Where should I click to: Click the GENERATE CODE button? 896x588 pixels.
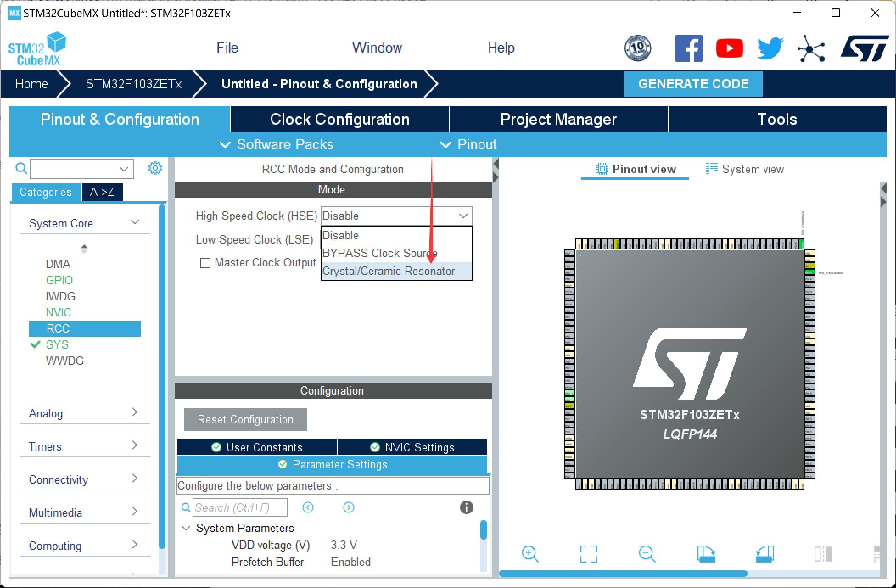(693, 84)
